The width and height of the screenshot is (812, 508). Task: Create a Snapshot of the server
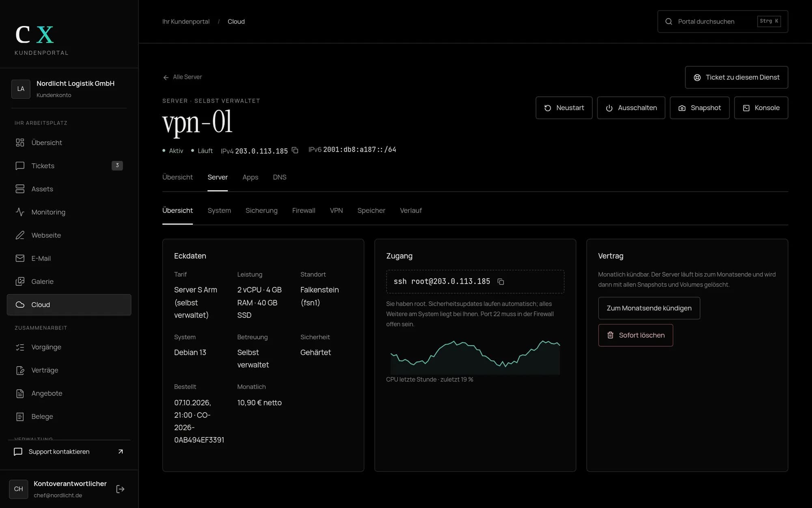point(700,108)
